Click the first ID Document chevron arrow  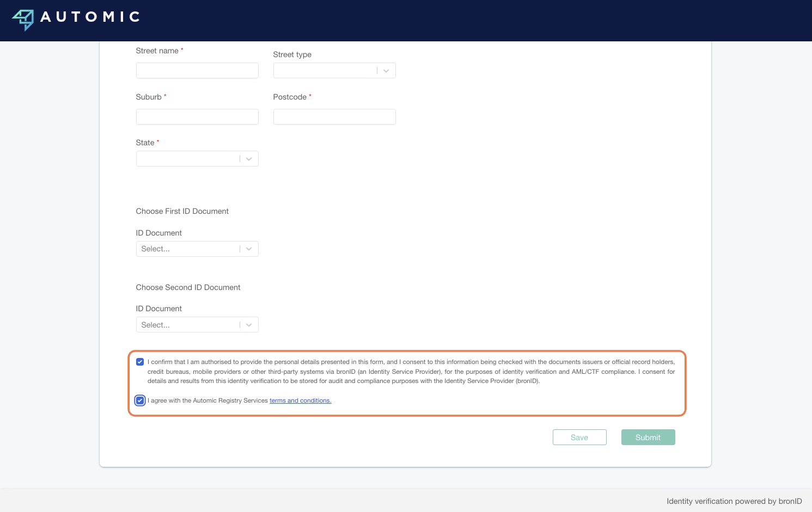(x=249, y=249)
